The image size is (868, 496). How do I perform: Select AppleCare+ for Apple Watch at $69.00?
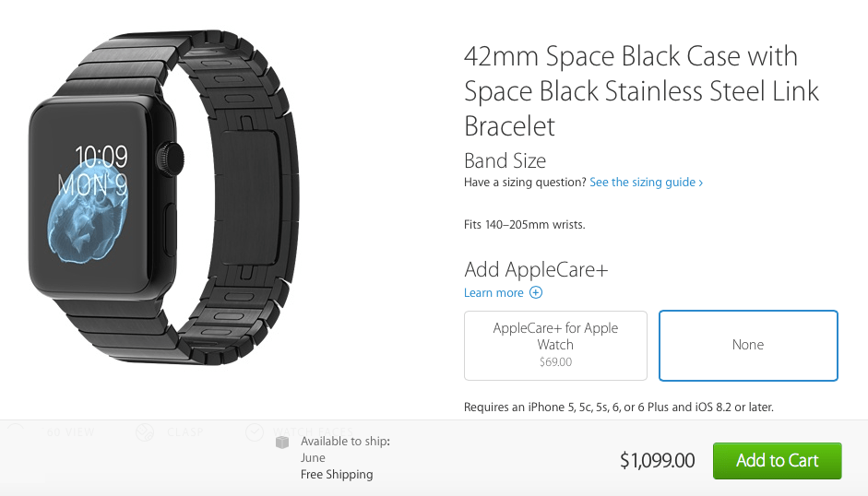click(x=555, y=345)
